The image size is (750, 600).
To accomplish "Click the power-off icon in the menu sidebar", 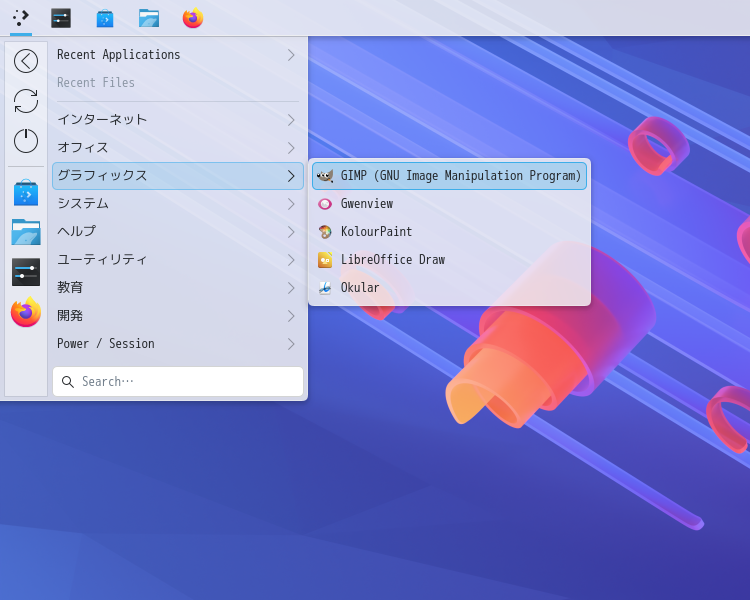I will pos(26,141).
